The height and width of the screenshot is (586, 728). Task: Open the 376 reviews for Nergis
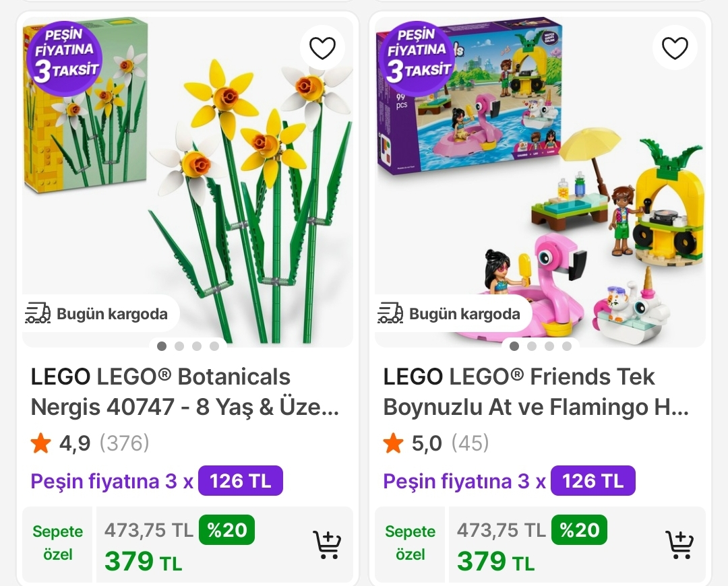coord(124,443)
